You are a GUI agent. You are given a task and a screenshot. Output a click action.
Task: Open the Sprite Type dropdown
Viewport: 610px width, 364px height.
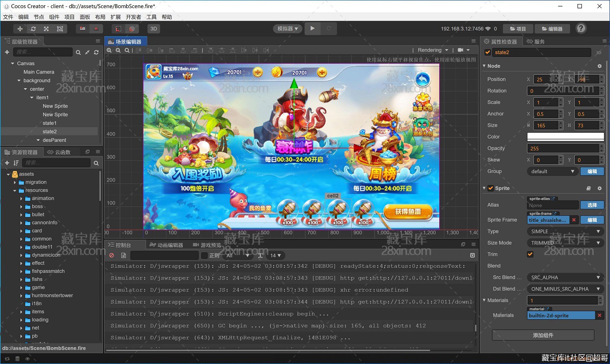565,232
